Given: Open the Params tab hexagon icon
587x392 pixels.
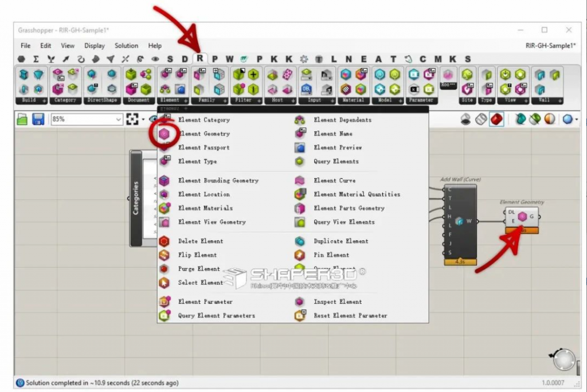Looking at the screenshot, I should [x=21, y=59].
